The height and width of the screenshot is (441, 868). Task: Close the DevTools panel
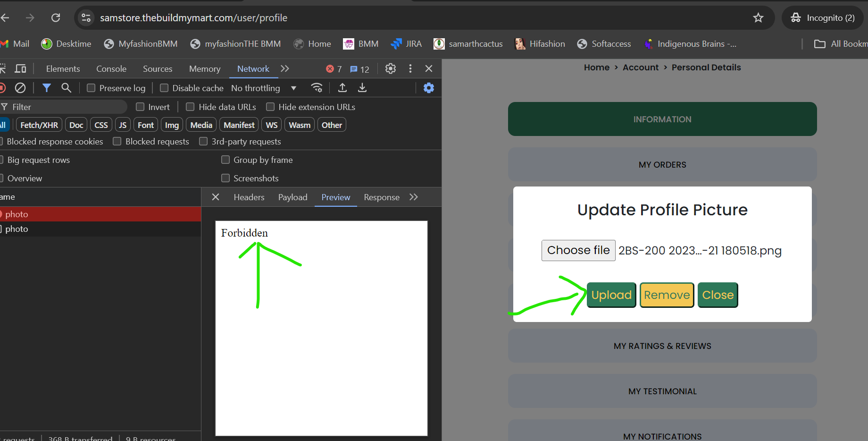429,68
